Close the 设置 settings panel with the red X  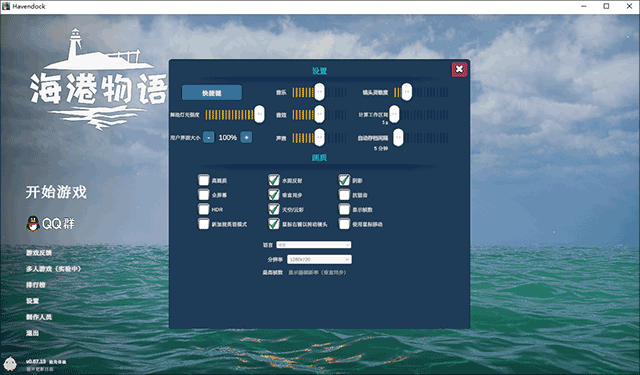point(459,69)
